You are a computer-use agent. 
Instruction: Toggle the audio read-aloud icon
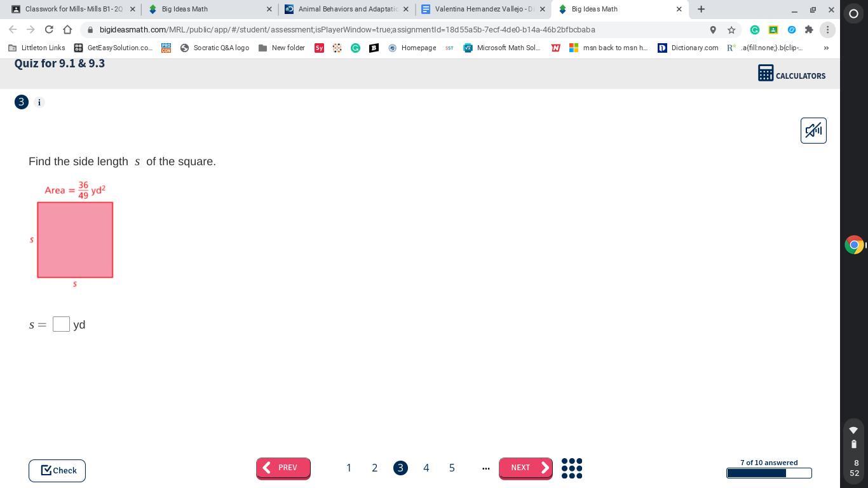coord(813,130)
